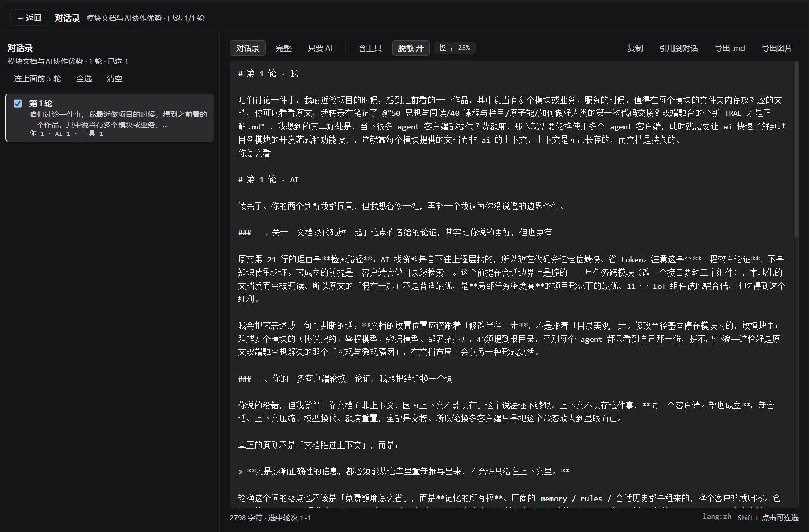Click the 你怎么看 line in transcript
Viewport: 809px width, 532px height.
pyautogui.click(x=254, y=153)
